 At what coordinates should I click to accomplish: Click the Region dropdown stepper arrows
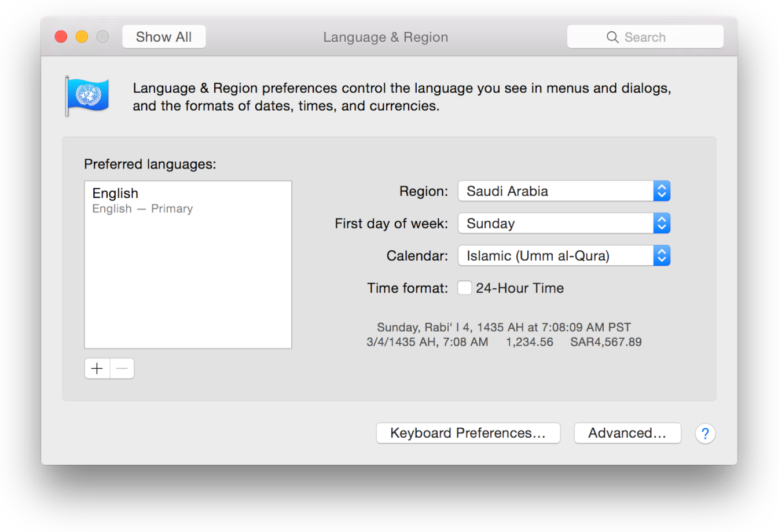662,190
